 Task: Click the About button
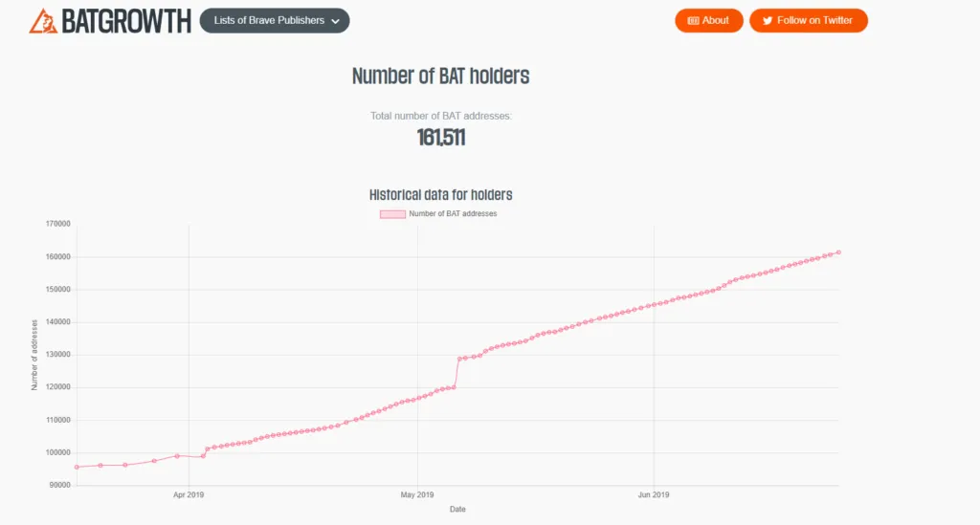(709, 21)
